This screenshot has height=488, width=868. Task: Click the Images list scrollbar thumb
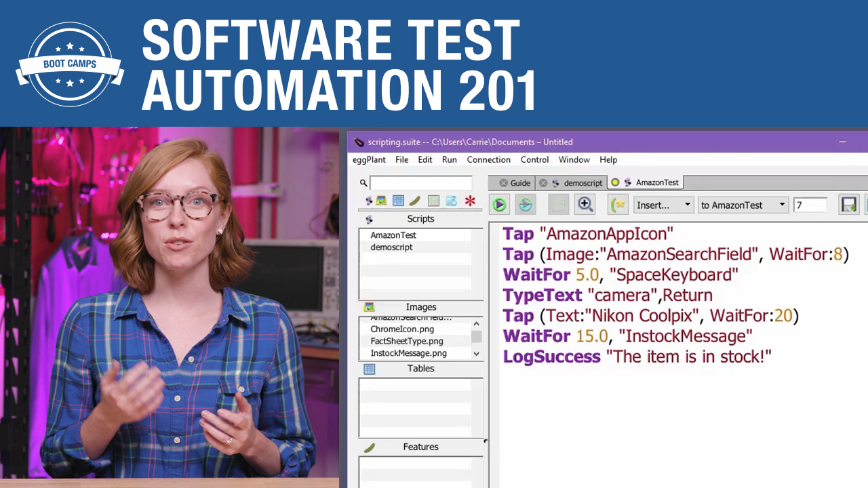[x=477, y=337]
